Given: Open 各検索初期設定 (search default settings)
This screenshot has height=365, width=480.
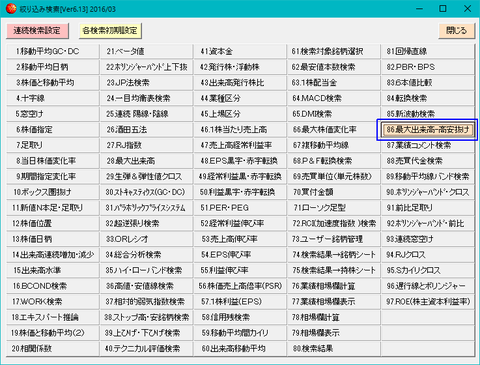Looking at the screenshot, I should tap(110, 31).
